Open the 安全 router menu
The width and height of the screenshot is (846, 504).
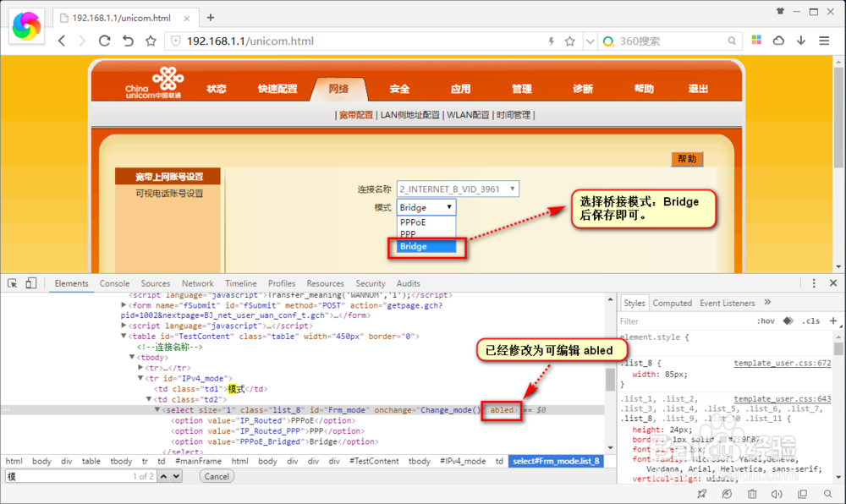coord(399,89)
